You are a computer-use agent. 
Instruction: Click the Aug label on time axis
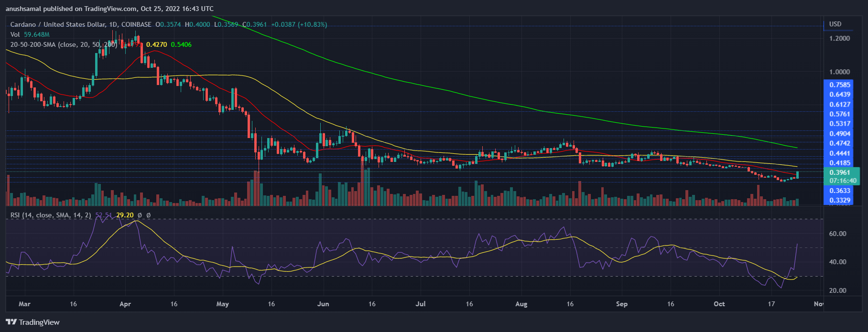521,304
